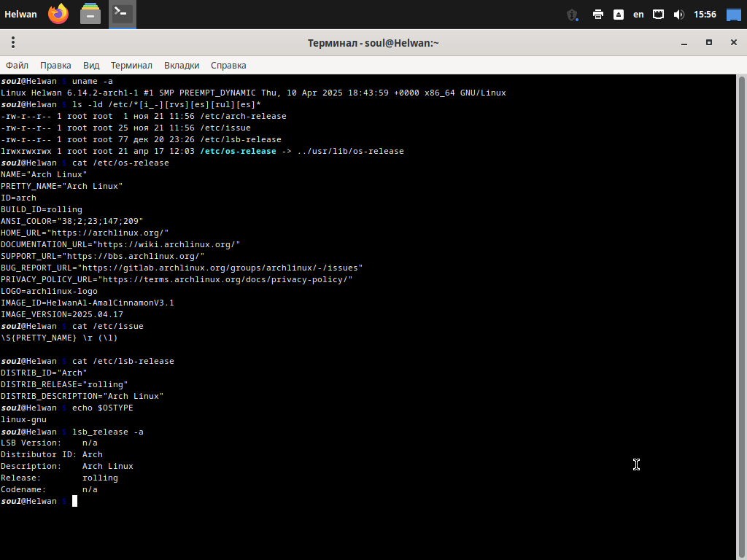Click the 'LSB Version: n/a' line
Viewport: 747px width, 560px height.
tap(49, 443)
